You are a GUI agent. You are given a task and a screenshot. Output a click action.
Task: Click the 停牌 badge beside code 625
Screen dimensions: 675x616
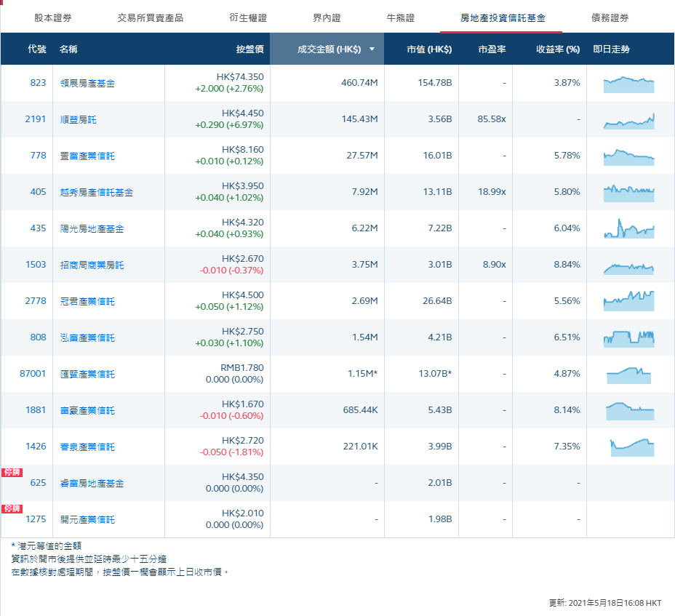click(12, 472)
